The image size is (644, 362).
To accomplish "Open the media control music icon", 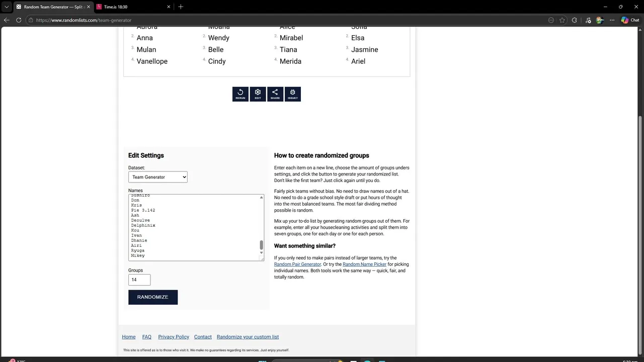I will [x=588, y=20].
